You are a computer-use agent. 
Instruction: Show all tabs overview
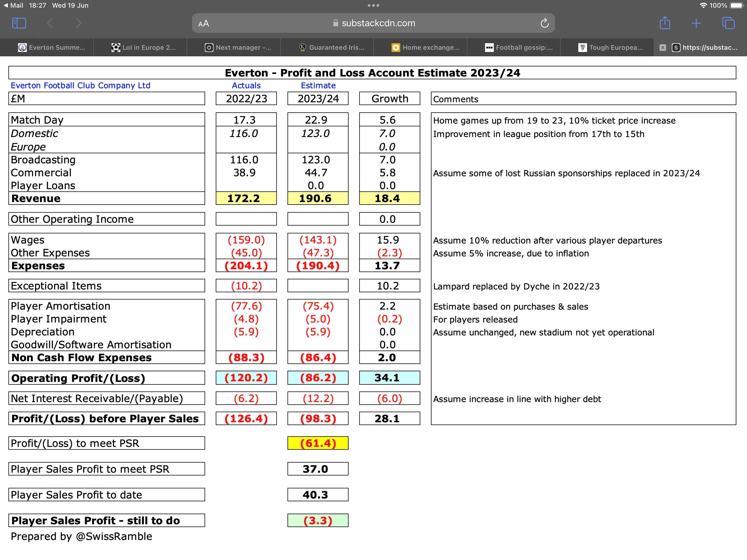(728, 23)
